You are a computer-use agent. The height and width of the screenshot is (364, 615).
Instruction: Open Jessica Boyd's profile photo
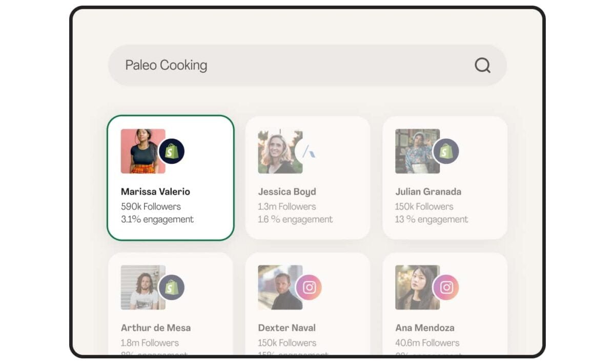277,151
